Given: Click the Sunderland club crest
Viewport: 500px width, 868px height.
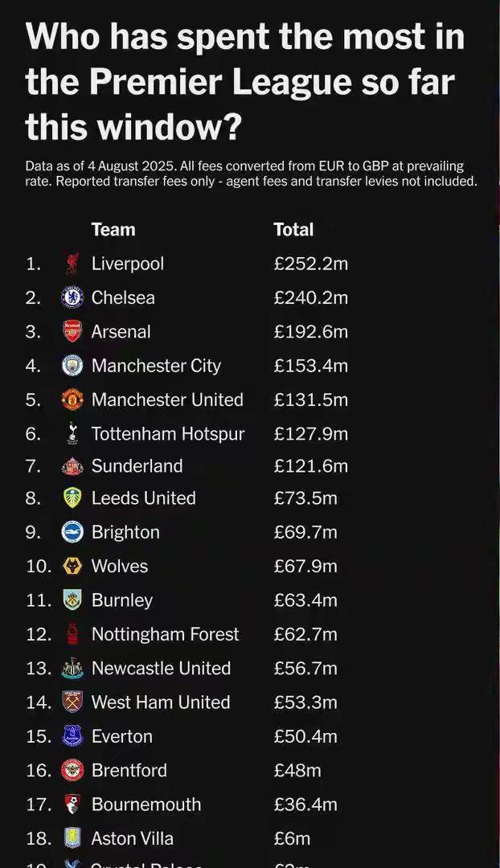Looking at the screenshot, I should pos(72,466).
